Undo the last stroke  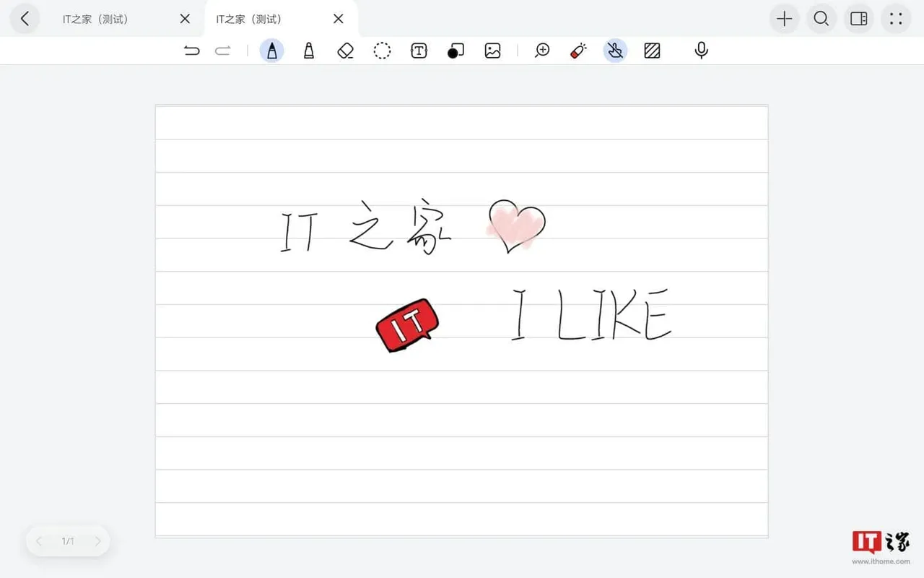(x=191, y=51)
